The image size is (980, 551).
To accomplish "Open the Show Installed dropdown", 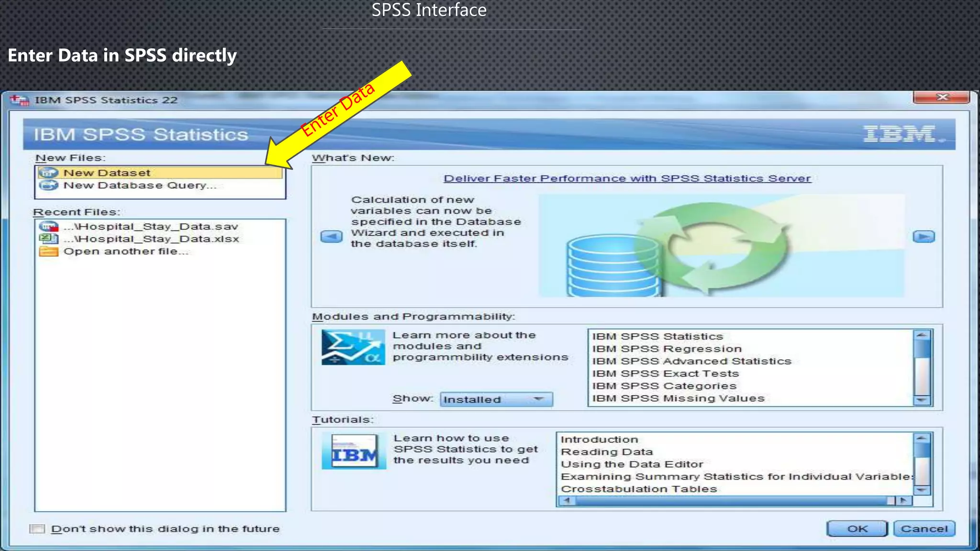I will tap(496, 399).
